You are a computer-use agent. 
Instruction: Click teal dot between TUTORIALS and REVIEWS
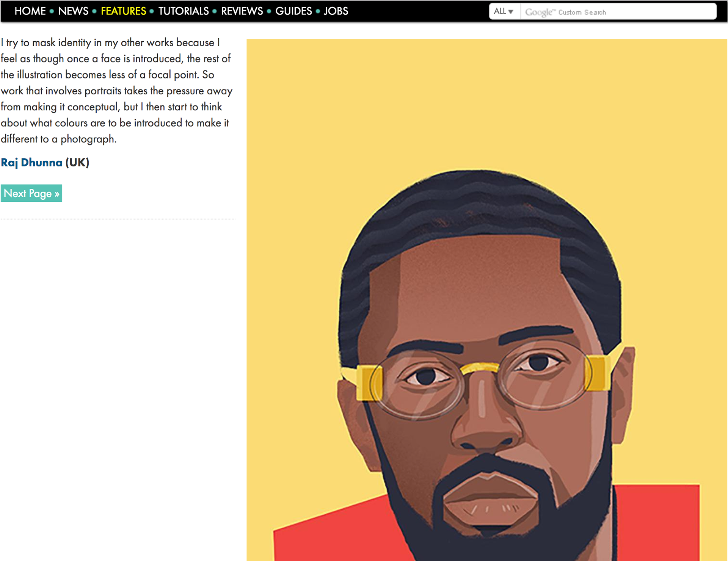pyautogui.click(x=215, y=11)
